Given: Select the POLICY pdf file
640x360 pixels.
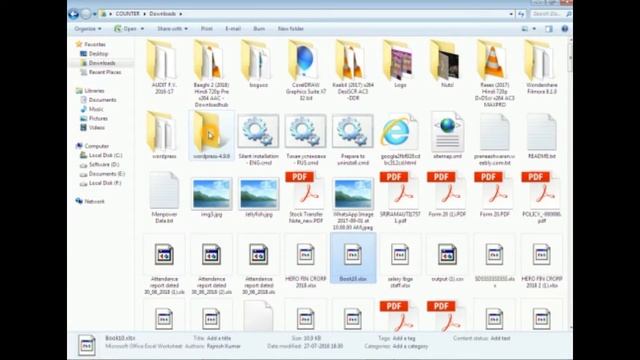Looking at the screenshot, I should coord(542,198).
